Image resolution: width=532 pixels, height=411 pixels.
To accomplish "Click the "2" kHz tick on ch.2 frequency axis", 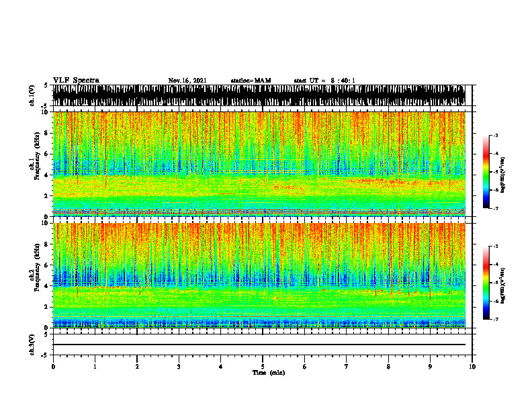I will [x=47, y=307].
